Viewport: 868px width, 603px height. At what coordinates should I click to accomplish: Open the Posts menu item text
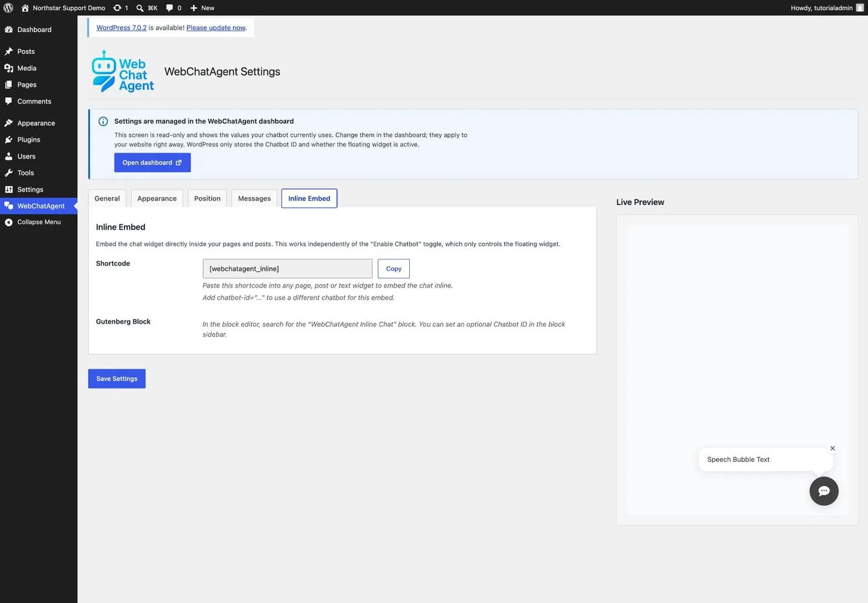(x=26, y=51)
